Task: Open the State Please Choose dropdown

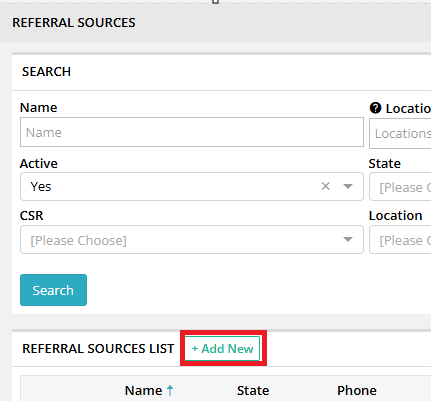Action: (400, 187)
